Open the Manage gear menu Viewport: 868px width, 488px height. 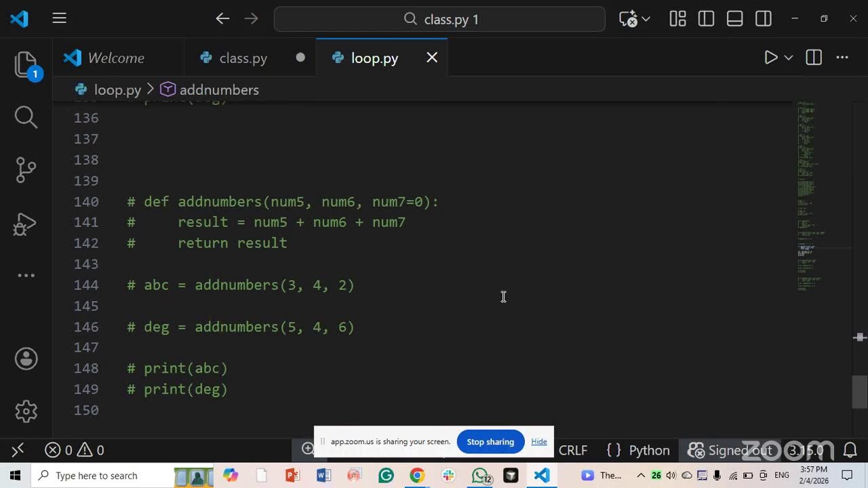click(26, 411)
